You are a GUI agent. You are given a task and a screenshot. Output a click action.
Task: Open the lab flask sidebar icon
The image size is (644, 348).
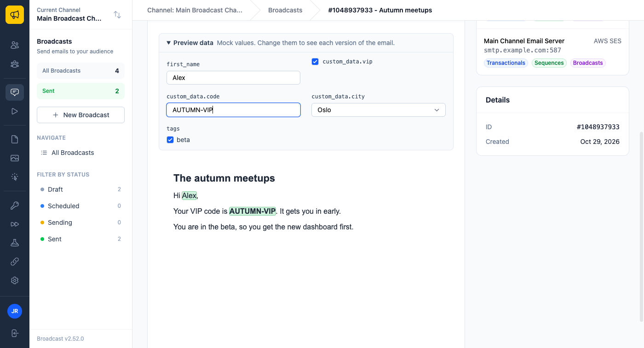(15, 243)
